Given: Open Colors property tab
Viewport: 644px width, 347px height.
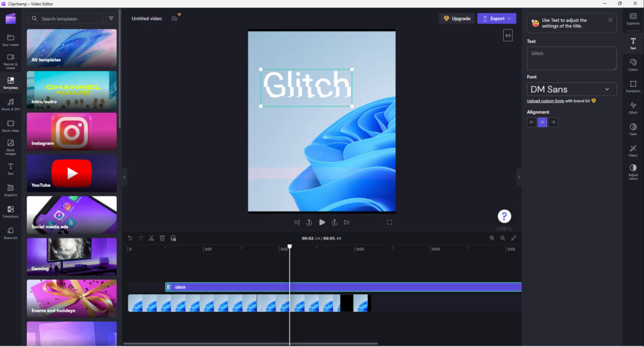Looking at the screenshot, I should coord(633,65).
